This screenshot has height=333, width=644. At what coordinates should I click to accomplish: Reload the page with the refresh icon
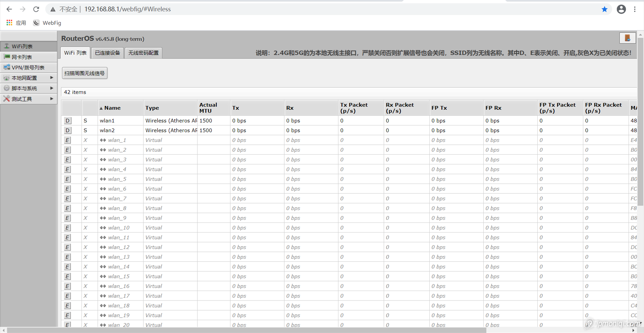click(36, 9)
